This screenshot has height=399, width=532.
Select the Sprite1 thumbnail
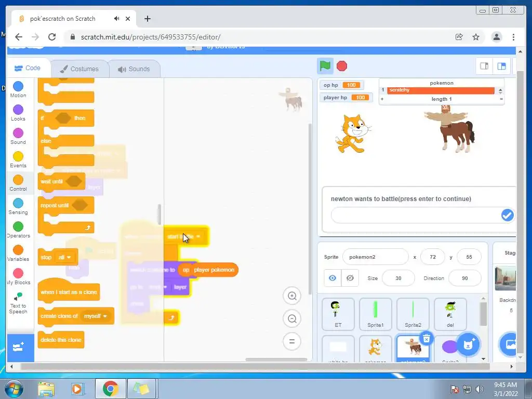375,314
